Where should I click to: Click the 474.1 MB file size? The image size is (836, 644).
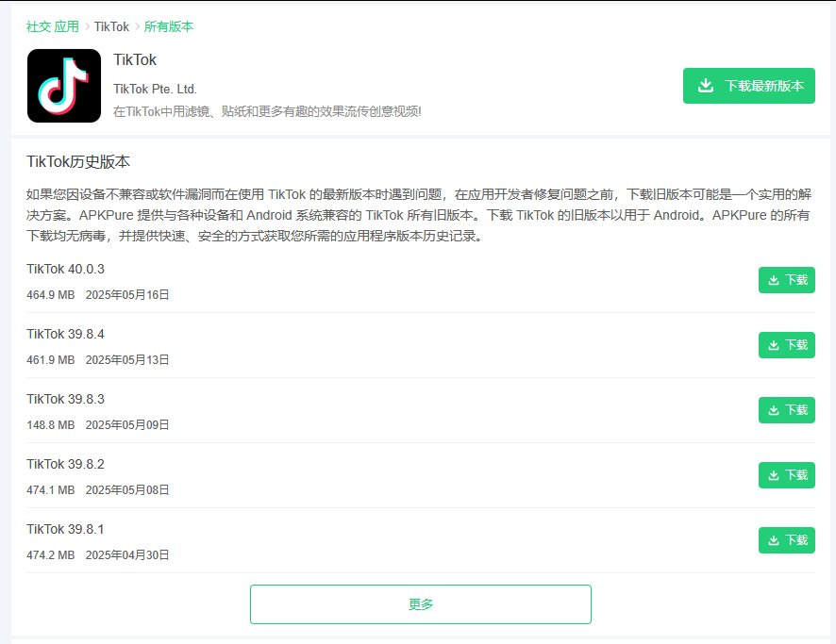pyautogui.click(x=51, y=489)
